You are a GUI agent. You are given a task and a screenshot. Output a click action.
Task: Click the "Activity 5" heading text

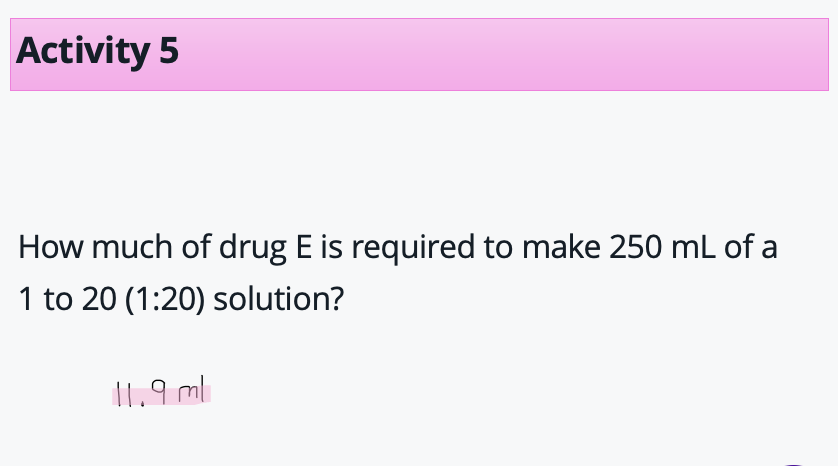coord(98,50)
